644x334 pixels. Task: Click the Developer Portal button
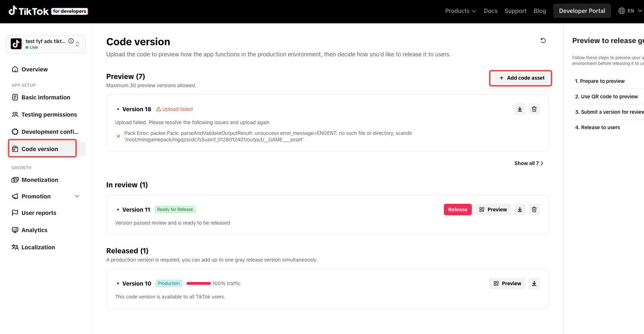tap(582, 11)
